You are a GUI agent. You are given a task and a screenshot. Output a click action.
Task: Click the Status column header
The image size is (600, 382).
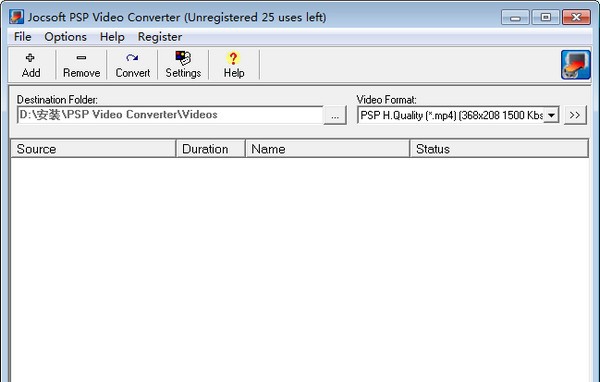tap(499, 149)
